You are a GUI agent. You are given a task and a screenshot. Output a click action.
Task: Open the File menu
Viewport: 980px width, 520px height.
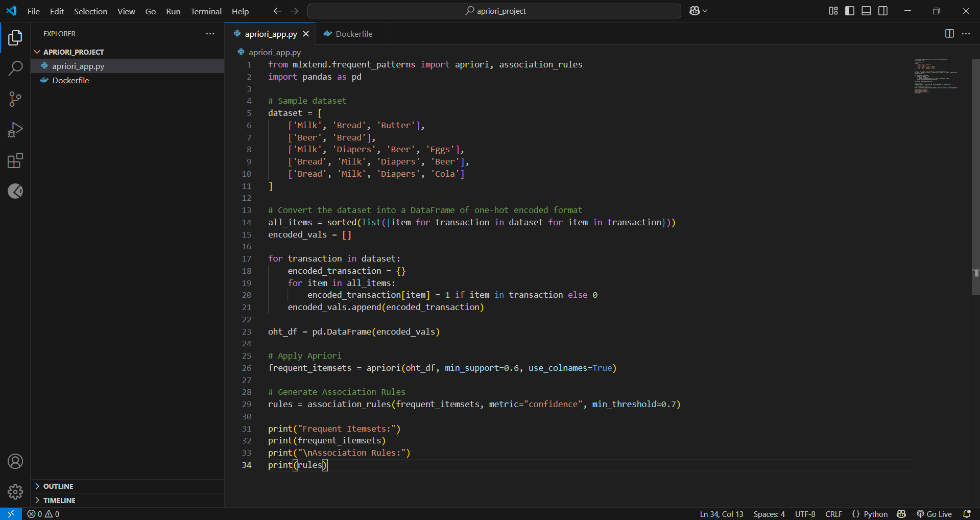pyautogui.click(x=33, y=11)
